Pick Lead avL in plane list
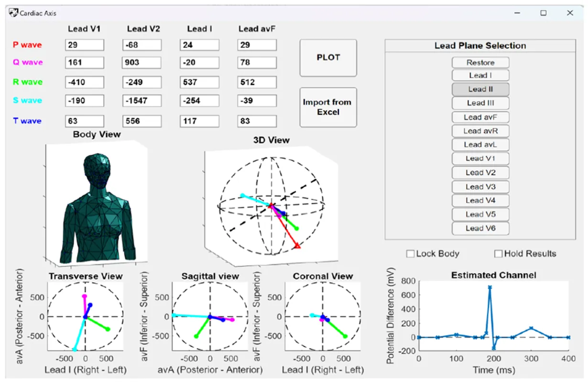 pyautogui.click(x=480, y=145)
